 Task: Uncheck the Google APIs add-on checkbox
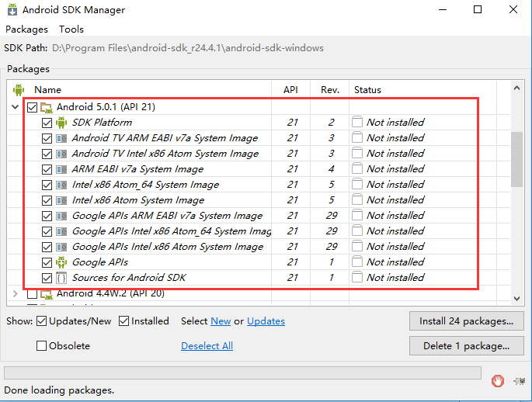click(47, 262)
